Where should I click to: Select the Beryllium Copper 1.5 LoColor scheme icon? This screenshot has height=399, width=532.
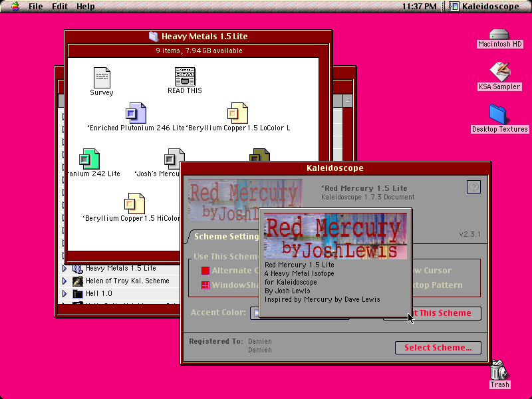[x=237, y=113]
